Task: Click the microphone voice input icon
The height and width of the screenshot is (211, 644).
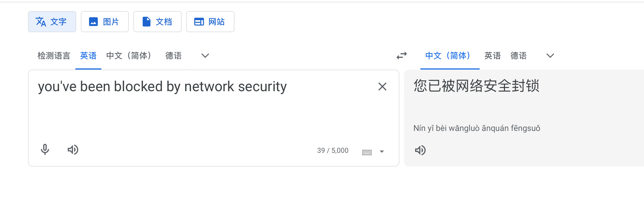Action: tap(45, 149)
